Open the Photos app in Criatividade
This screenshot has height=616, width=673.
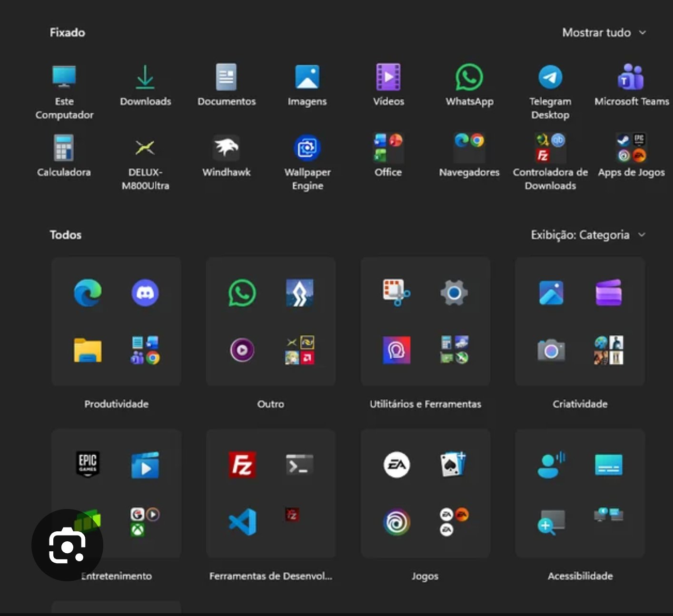(x=551, y=293)
